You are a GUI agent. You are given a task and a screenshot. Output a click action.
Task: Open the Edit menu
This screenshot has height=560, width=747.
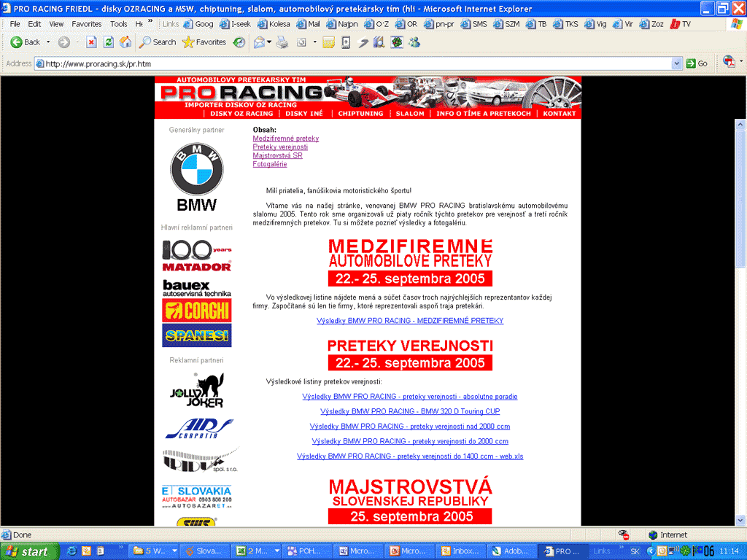tap(34, 24)
